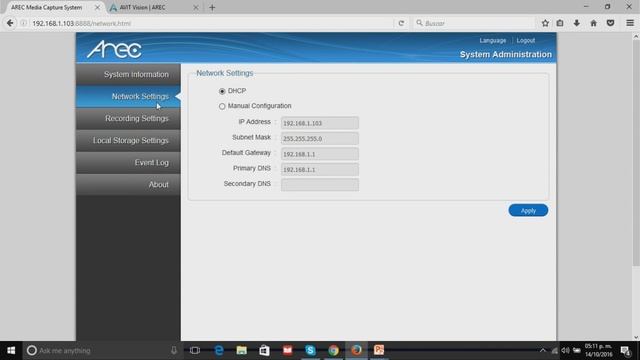The image size is (640, 360).
Task: Select the Manual Configuration radio button
Action: tap(222, 106)
